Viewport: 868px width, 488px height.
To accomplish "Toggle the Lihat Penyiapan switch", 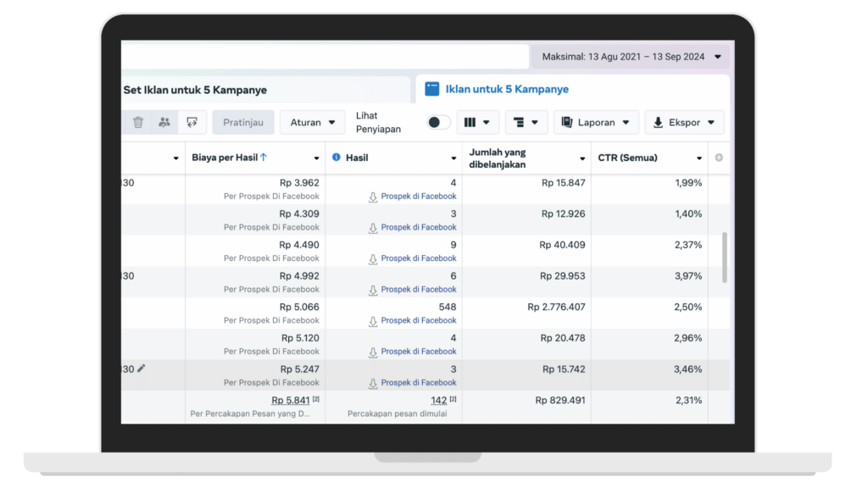I will coord(438,123).
